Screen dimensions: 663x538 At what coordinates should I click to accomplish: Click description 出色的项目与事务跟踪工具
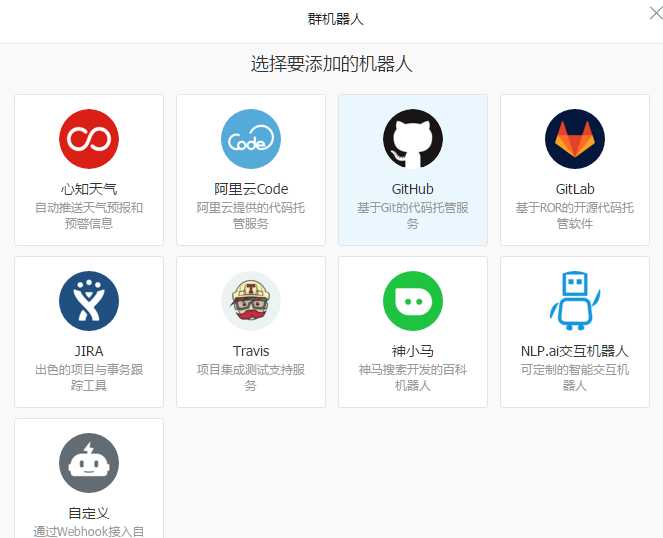point(89,377)
